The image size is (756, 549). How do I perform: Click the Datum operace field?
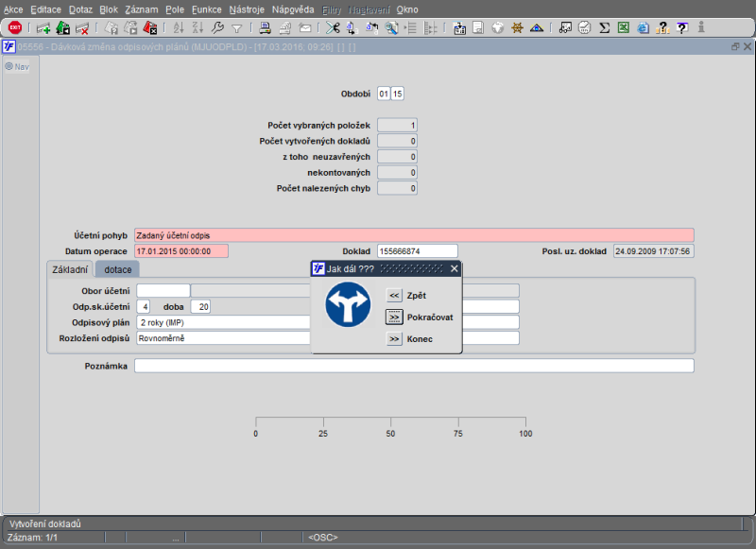pyautogui.click(x=181, y=251)
